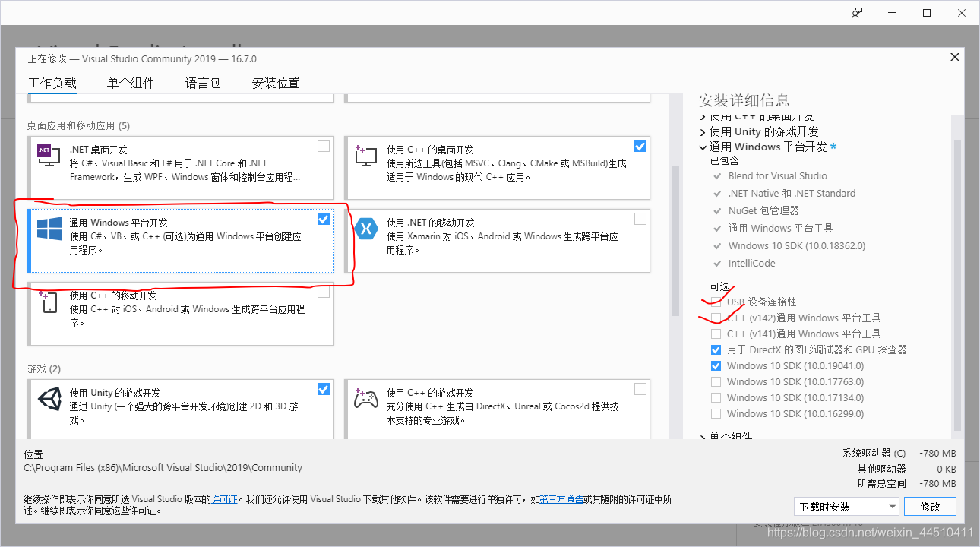Click the Xamarin icon on the .NET 的移动开发 card
The height and width of the screenshot is (547, 980).
pos(365,229)
